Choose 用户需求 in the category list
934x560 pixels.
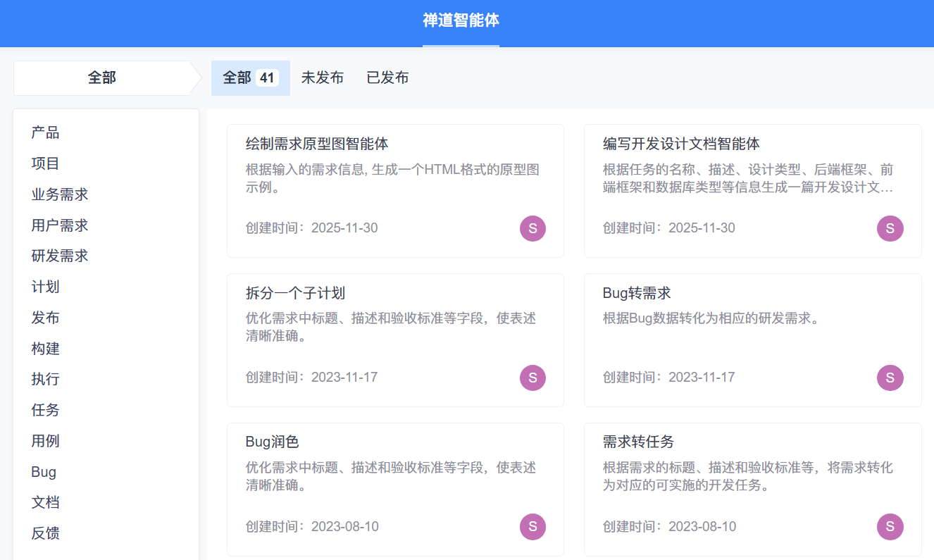(x=60, y=225)
